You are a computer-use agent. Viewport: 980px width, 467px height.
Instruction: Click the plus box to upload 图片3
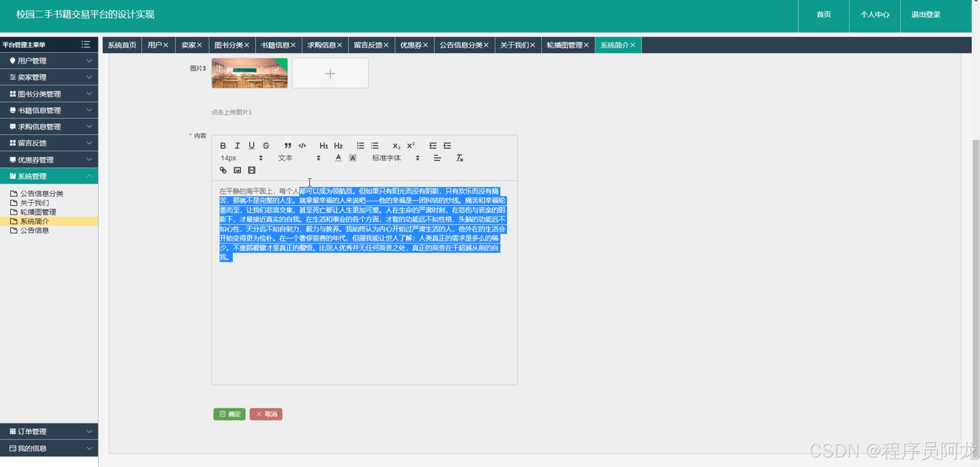[x=330, y=73]
